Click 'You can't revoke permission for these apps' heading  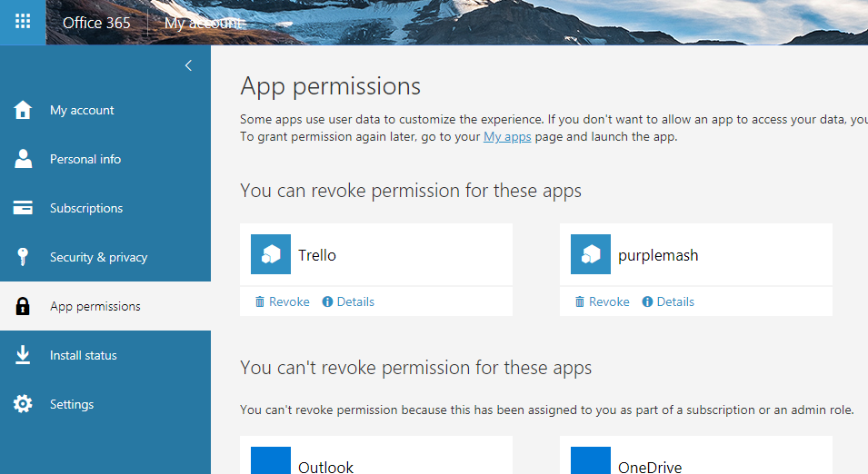tap(415, 368)
